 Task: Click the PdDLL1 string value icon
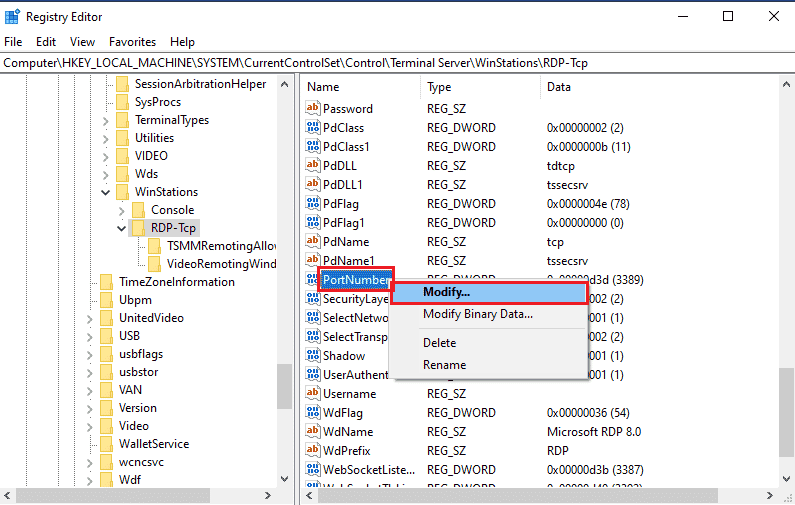[x=313, y=184]
